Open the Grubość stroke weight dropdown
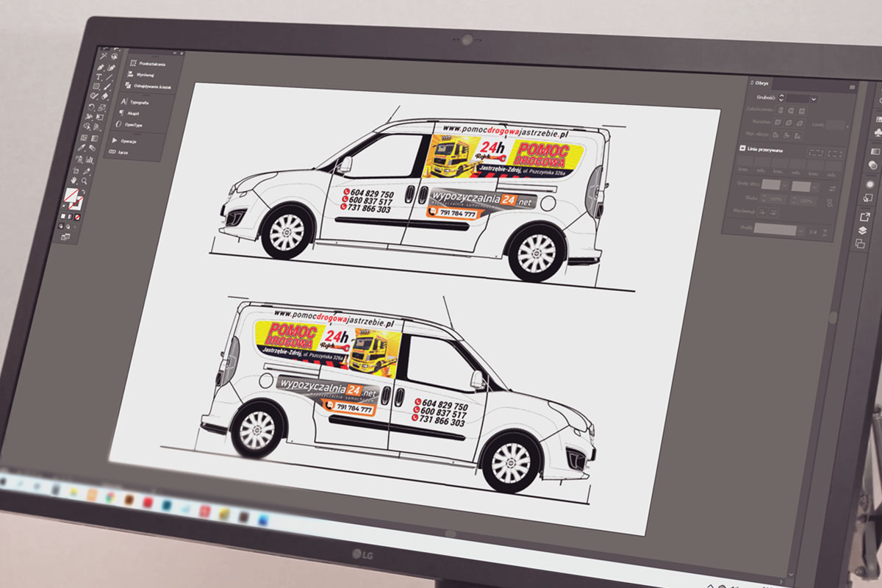Image resolution: width=882 pixels, height=588 pixels. pos(815,98)
